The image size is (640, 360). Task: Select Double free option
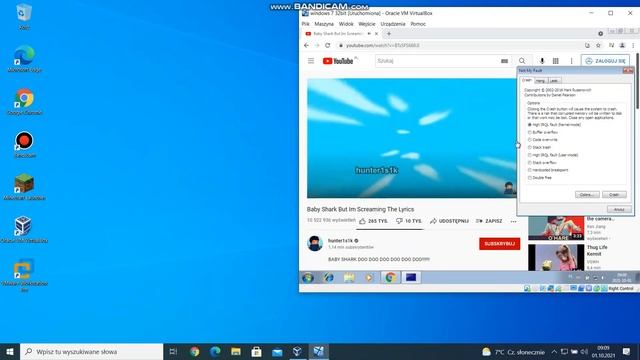tap(540, 178)
